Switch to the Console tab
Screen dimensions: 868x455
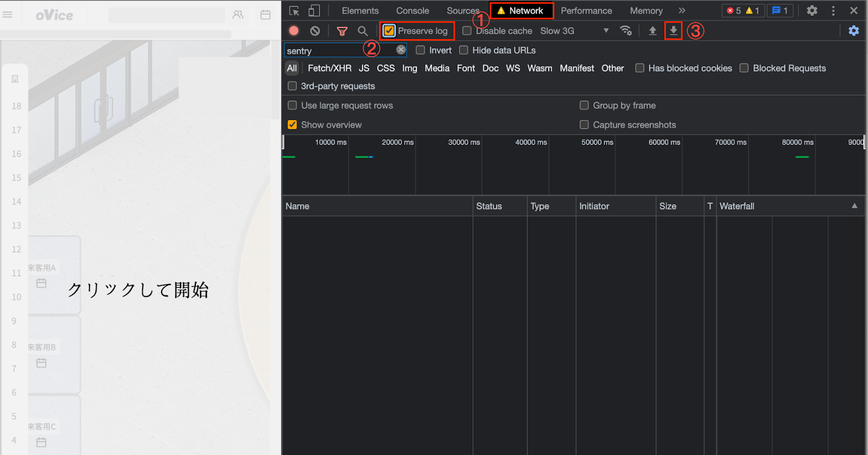(412, 11)
